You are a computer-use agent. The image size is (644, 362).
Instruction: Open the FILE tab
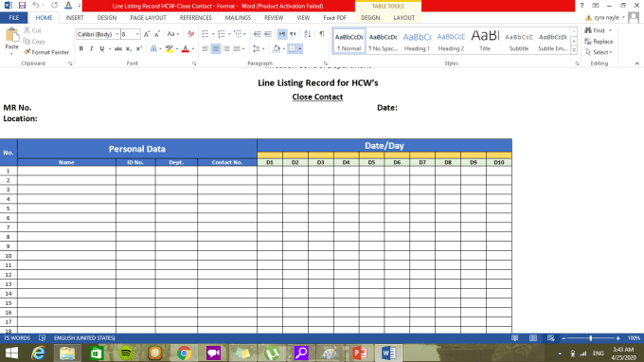[x=14, y=18]
